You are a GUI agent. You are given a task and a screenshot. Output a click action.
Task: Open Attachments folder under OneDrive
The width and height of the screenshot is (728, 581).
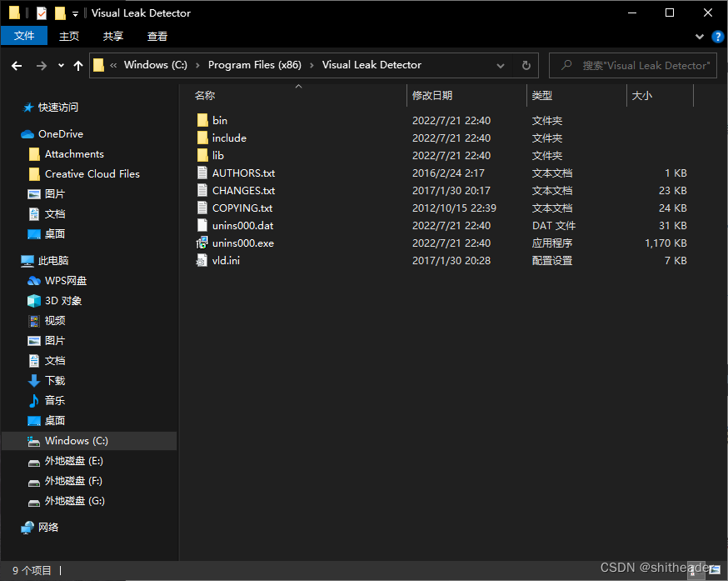pyautogui.click(x=74, y=154)
